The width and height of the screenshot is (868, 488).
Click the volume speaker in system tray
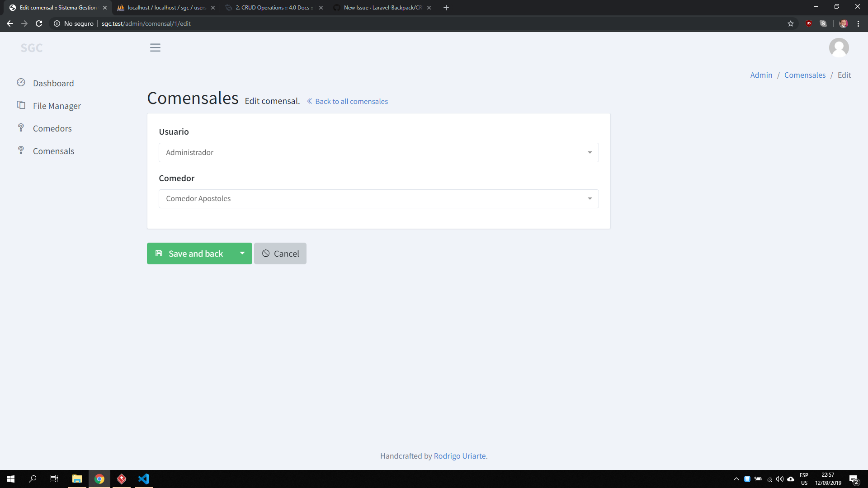(780, 479)
